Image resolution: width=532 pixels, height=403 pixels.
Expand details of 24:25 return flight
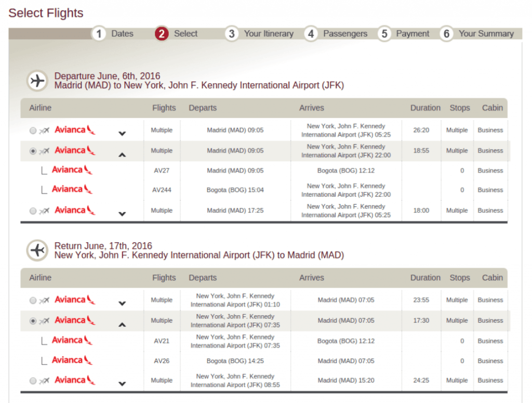(x=122, y=384)
